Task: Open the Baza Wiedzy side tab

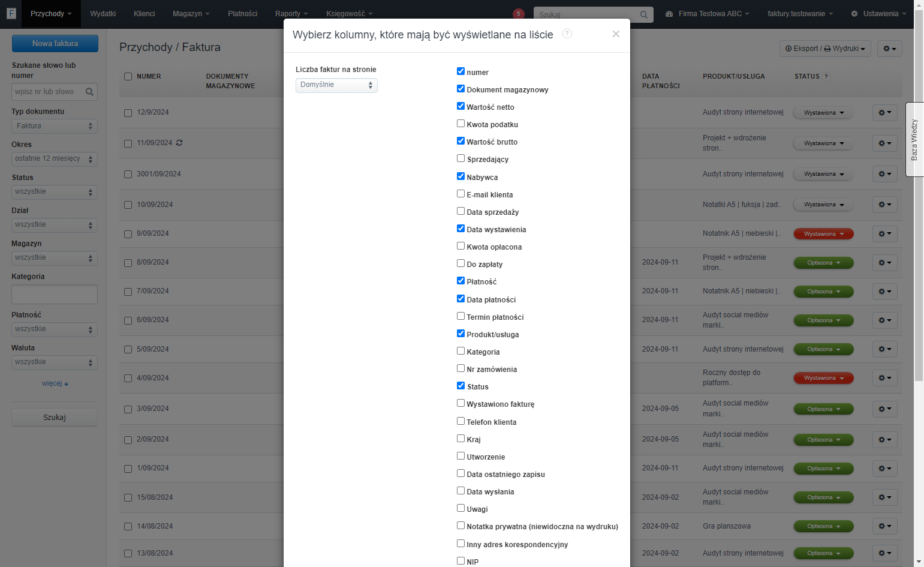Action: pyautogui.click(x=914, y=139)
